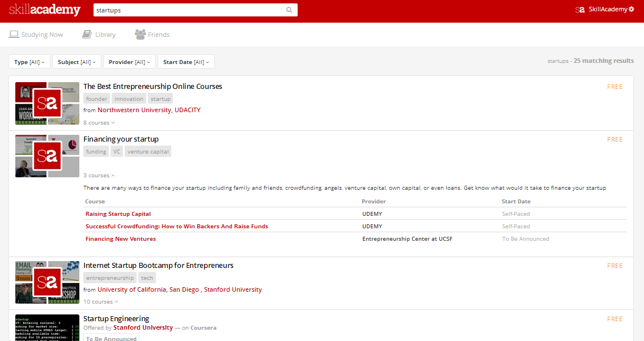
Task: Open the Financing New Ventures course
Action: [120, 239]
